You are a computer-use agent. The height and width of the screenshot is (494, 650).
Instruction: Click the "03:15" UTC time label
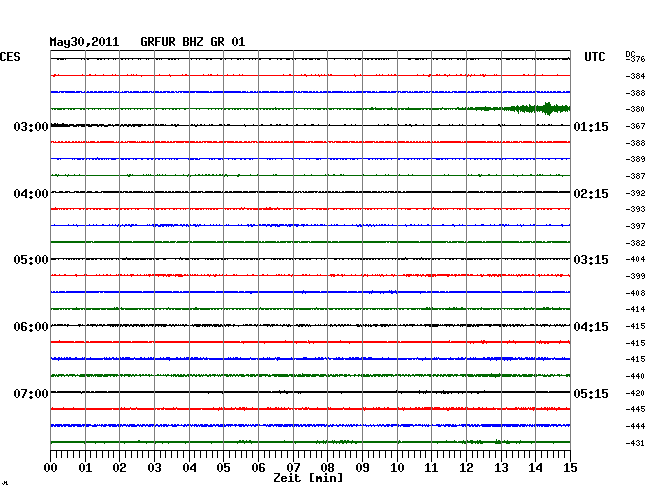[591, 260]
